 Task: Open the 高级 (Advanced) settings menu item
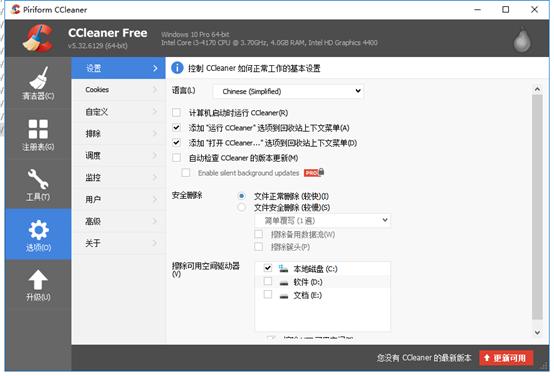(x=118, y=221)
